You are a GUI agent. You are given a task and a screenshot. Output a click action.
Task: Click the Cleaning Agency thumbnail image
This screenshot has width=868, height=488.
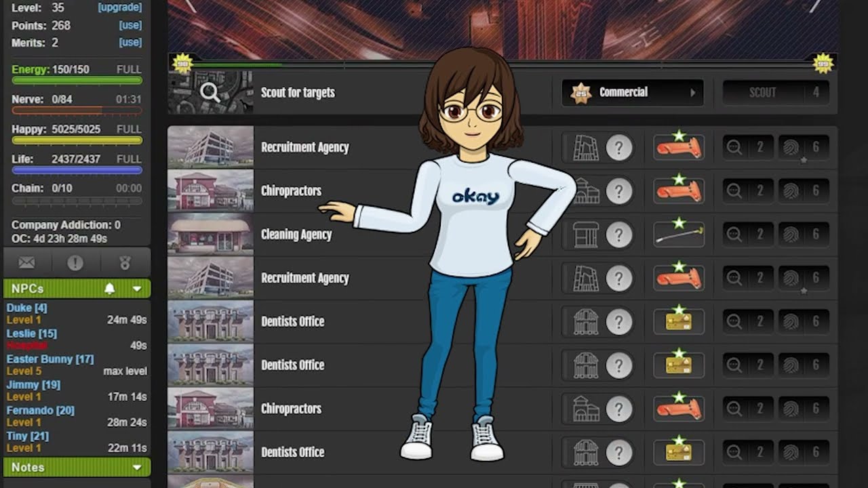pyautogui.click(x=210, y=235)
